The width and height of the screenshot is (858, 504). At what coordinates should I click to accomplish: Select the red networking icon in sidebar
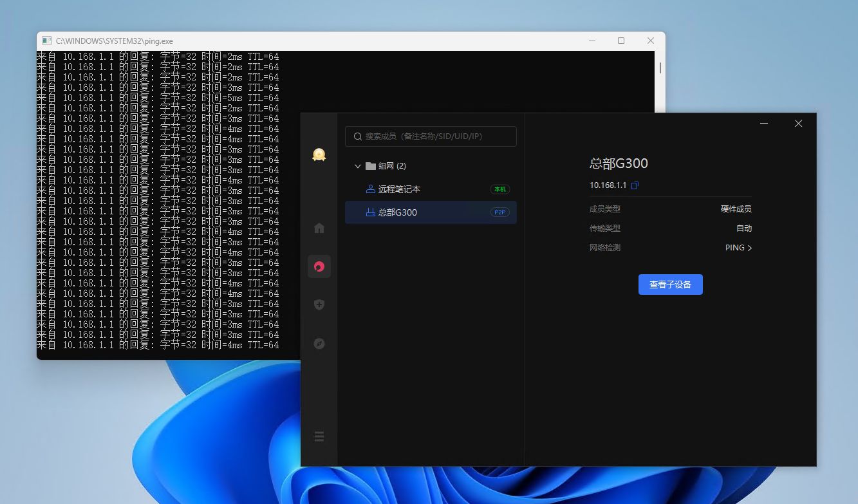[319, 266]
